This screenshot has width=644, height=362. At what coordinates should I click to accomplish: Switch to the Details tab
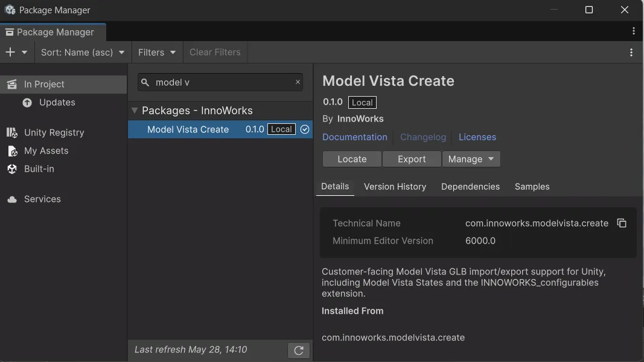[x=335, y=187]
